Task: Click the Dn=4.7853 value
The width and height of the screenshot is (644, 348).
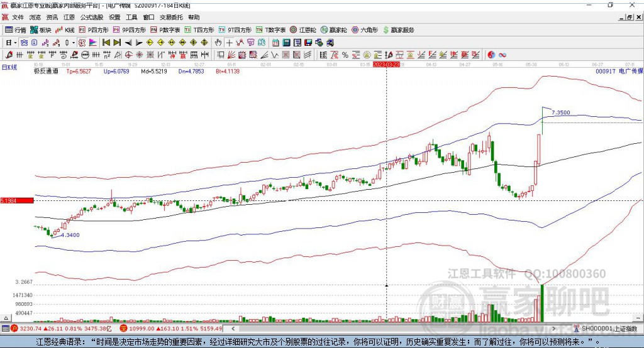Action: [191, 71]
